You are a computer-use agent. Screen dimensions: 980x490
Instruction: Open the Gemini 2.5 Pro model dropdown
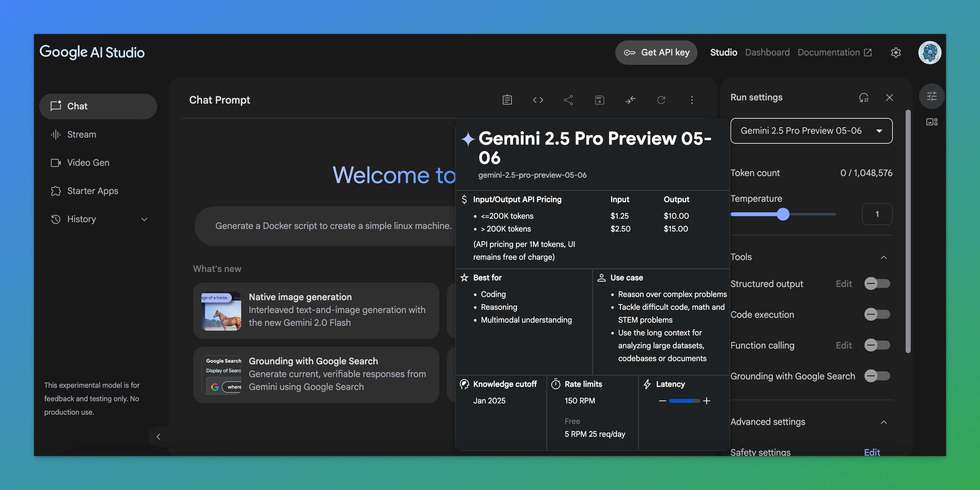pyautogui.click(x=811, y=131)
